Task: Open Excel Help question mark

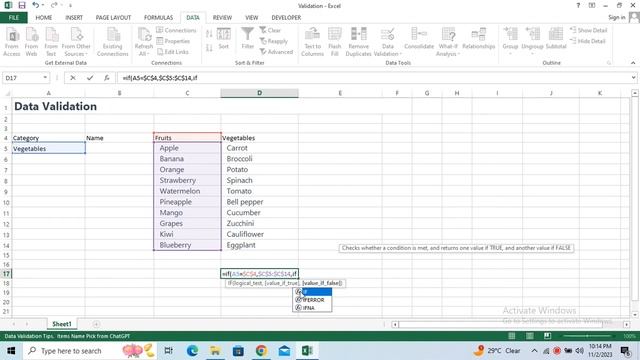Action: coord(578,5)
